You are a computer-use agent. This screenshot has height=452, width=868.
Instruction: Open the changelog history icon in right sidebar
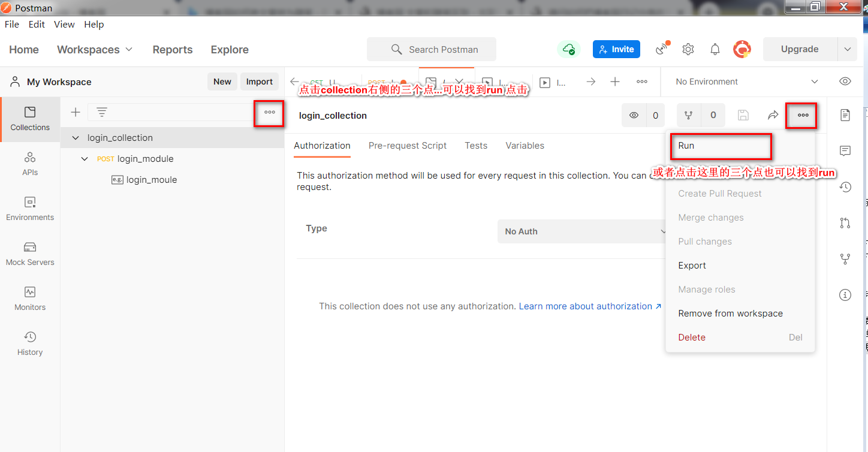click(845, 187)
